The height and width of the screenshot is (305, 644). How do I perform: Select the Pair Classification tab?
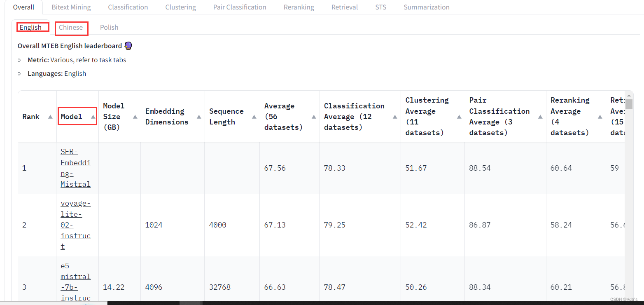240,7
